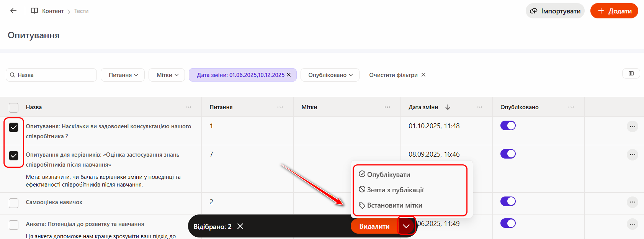Uncheck the first survey checkbox

click(x=14, y=127)
